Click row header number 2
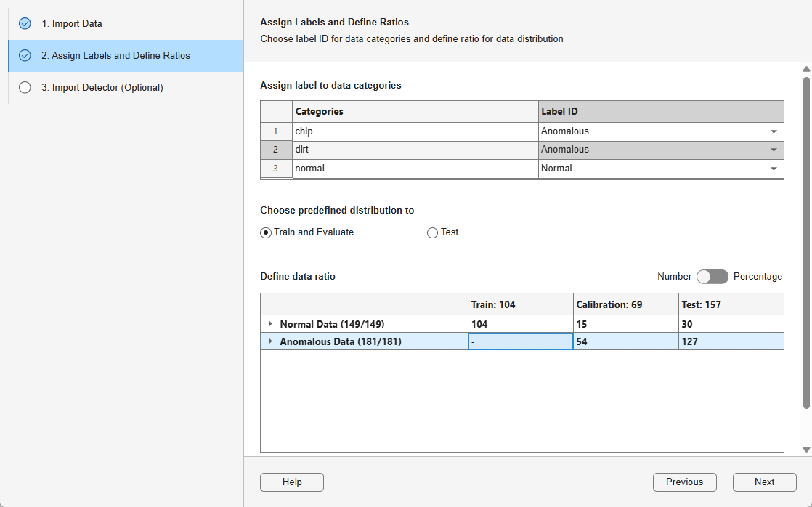 coord(276,150)
